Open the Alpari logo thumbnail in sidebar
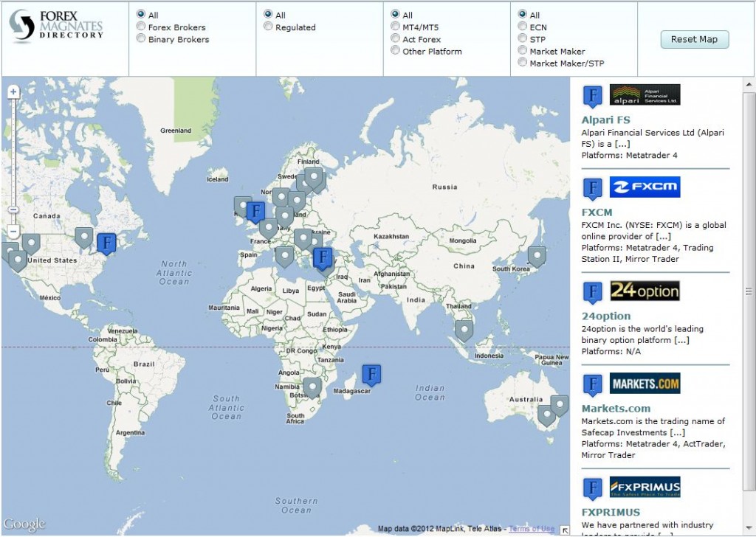The image size is (756, 537). (645, 95)
